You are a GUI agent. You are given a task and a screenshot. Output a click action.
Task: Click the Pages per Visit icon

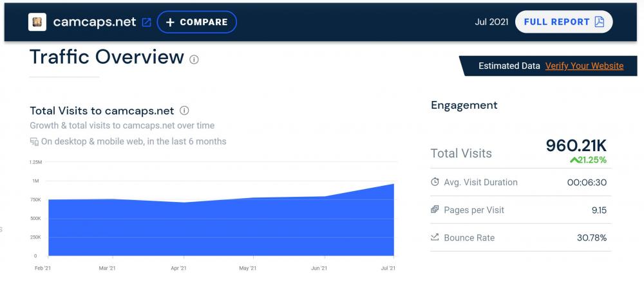pyautogui.click(x=435, y=210)
